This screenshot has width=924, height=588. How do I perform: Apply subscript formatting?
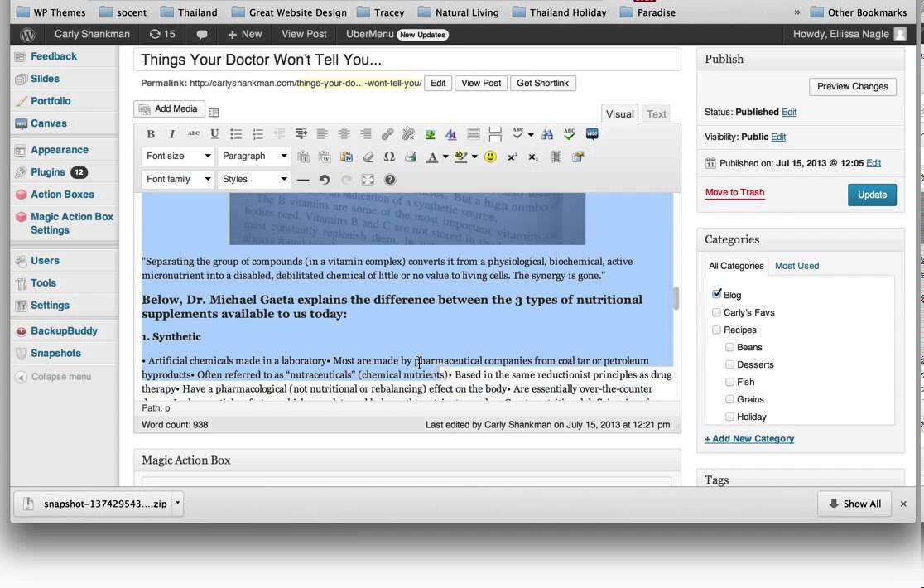(533, 157)
